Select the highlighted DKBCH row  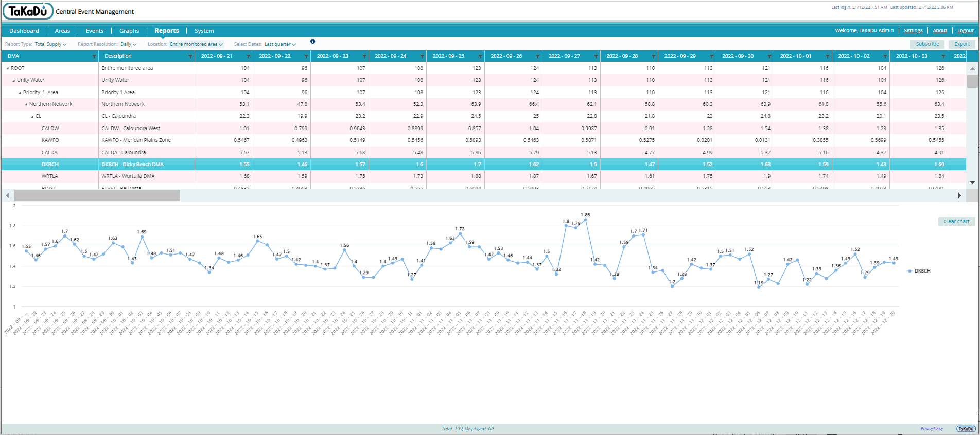coord(484,165)
